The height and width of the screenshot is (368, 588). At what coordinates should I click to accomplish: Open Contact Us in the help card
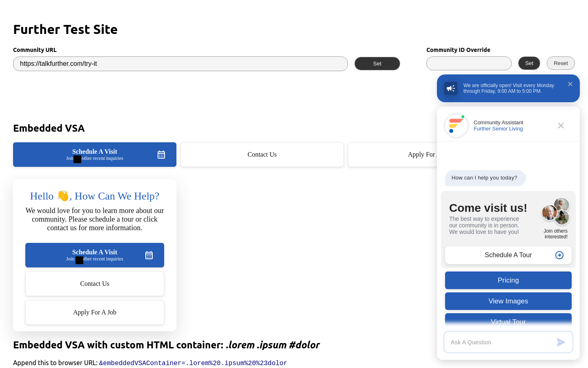pyautogui.click(x=95, y=284)
